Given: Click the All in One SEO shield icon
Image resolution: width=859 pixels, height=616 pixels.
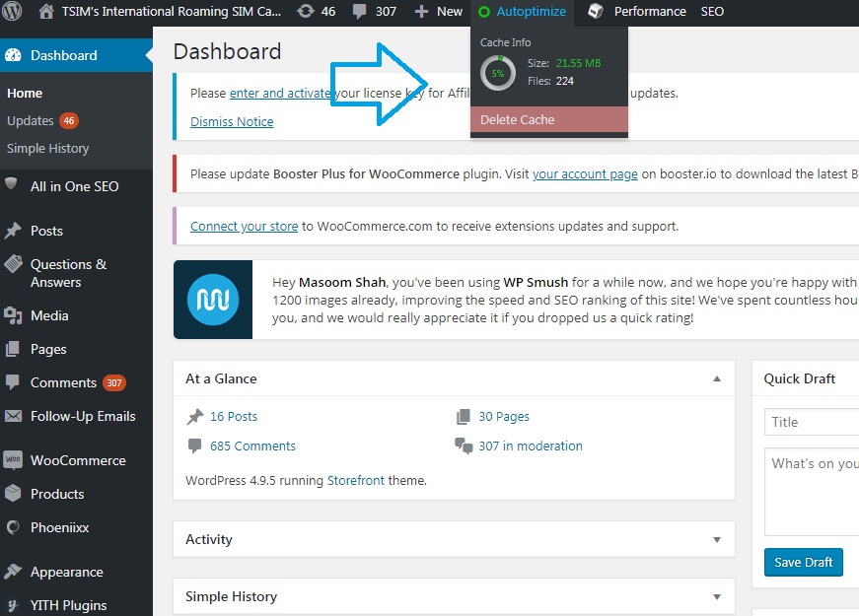Looking at the screenshot, I should point(11,183).
